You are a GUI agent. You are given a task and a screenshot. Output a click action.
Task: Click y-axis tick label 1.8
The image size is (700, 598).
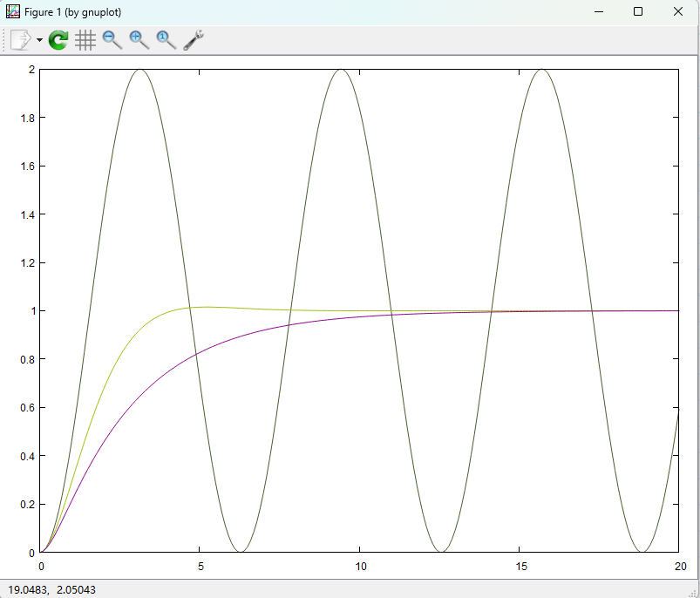24,118
